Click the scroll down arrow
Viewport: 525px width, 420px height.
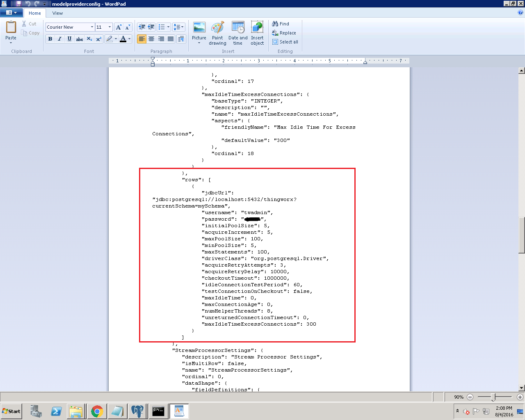pyautogui.click(x=522, y=388)
